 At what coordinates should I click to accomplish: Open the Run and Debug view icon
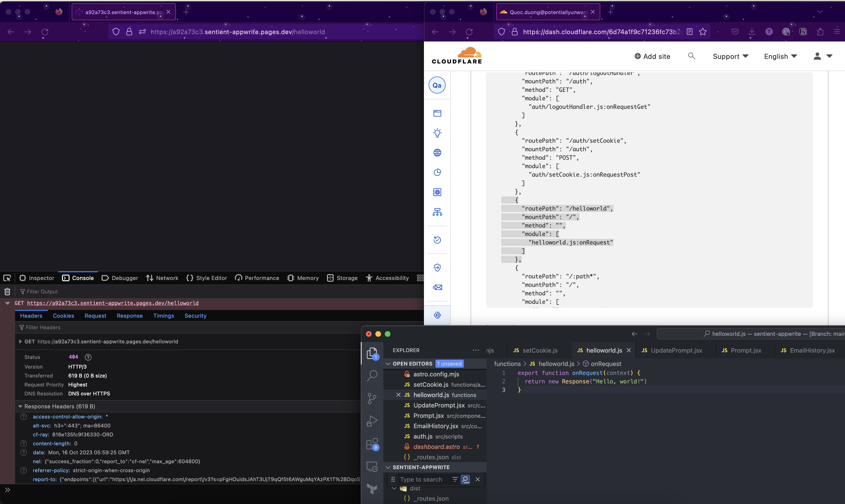coord(372,421)
